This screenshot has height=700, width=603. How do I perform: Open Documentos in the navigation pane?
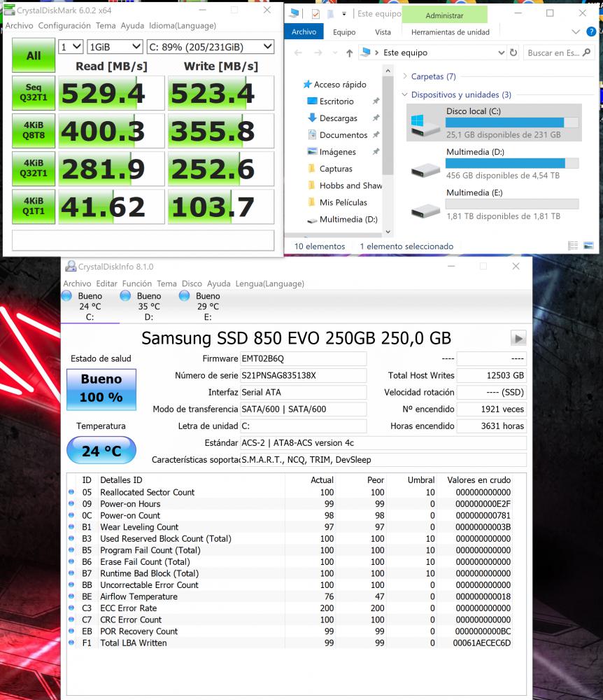[338, 135]
